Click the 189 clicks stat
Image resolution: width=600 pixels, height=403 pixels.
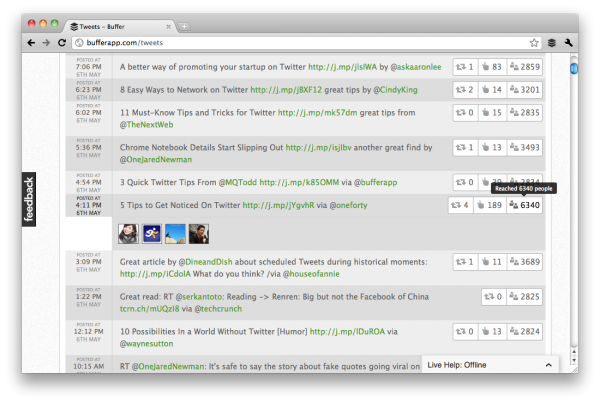[x=487, y=205]
